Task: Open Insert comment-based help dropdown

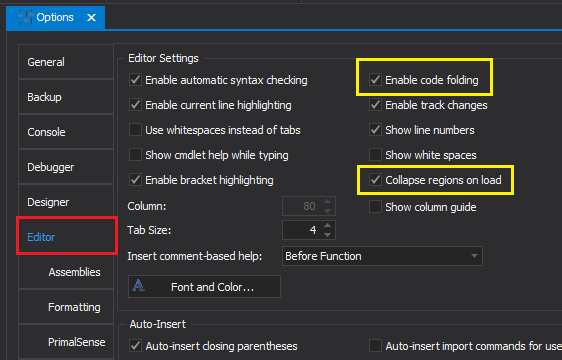Action: pyautogui.click(x=382, y=256)
